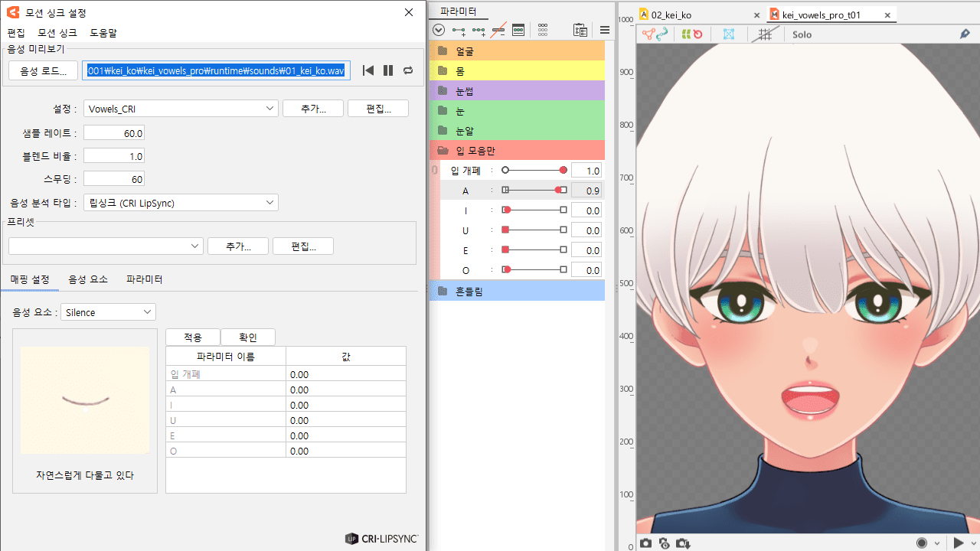Click the 스무딩 input field
Image resolution: width=980 pixels, height=551 pixels.
(114, 179)
